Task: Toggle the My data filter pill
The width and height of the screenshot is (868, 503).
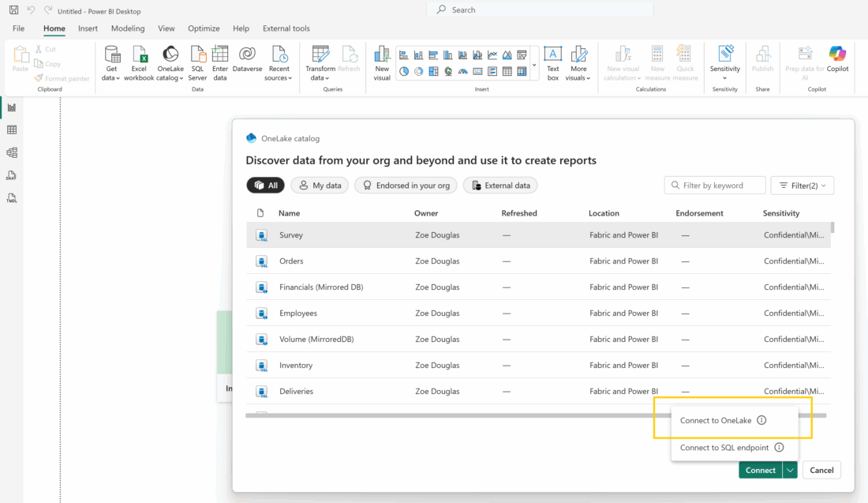Action: point(320,186)
